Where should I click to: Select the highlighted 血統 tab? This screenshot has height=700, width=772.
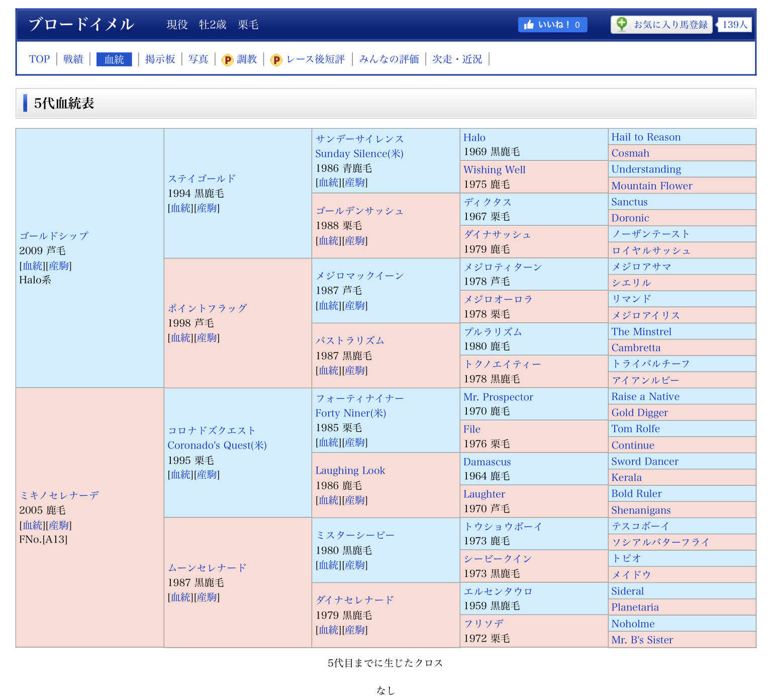[114, 59]
